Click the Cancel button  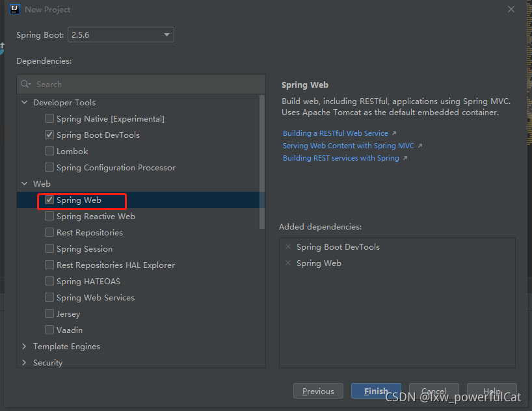(434, 391)
